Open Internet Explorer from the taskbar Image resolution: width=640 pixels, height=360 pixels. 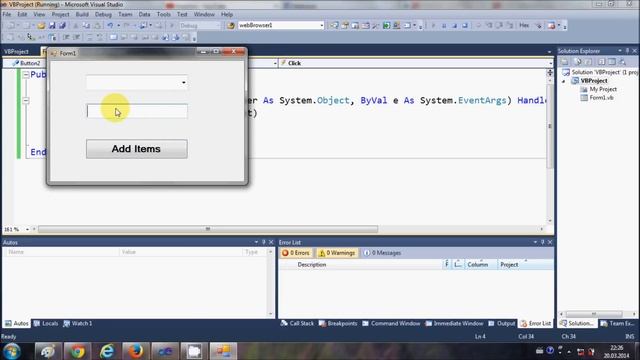pyautogui.click(x=107, y=351)
